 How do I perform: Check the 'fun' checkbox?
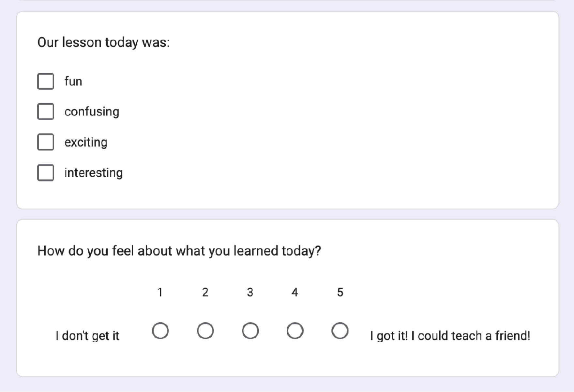click(46, 81)
